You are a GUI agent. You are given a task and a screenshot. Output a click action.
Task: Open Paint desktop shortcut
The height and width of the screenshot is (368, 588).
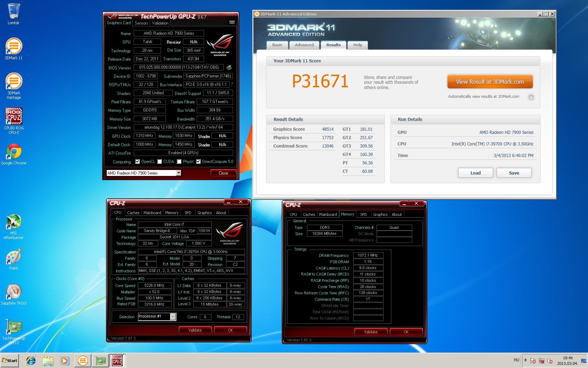[13, 260]
